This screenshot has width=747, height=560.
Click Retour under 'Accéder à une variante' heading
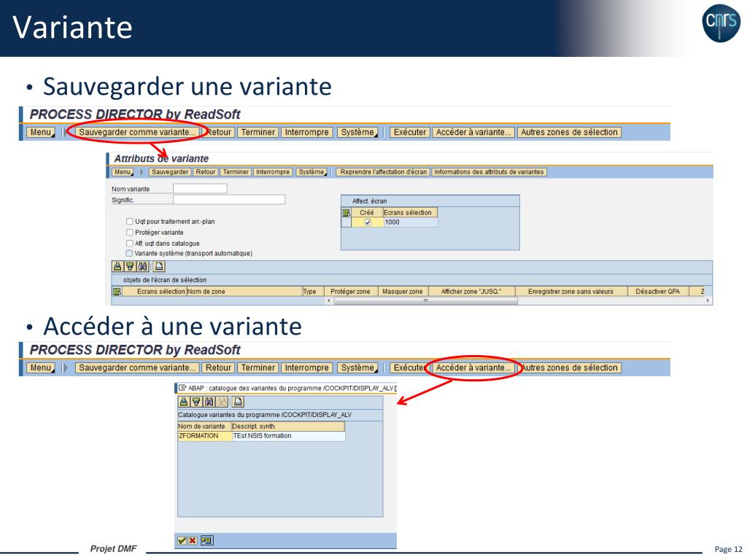point(218,367)
